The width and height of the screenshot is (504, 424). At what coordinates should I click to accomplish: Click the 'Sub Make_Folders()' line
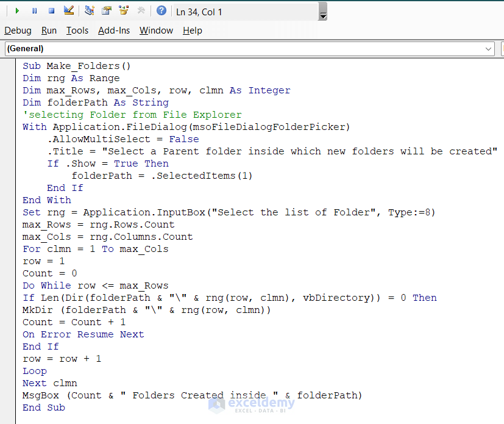[x=77, y=66]
